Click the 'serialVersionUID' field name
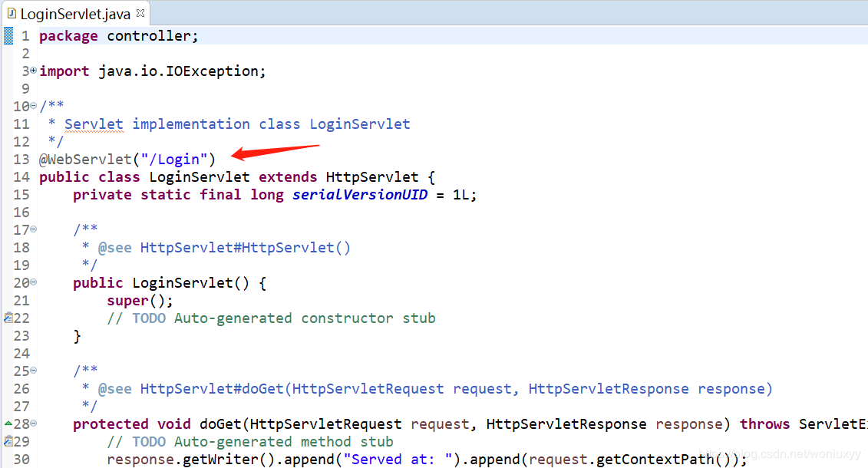 point(360,195)
